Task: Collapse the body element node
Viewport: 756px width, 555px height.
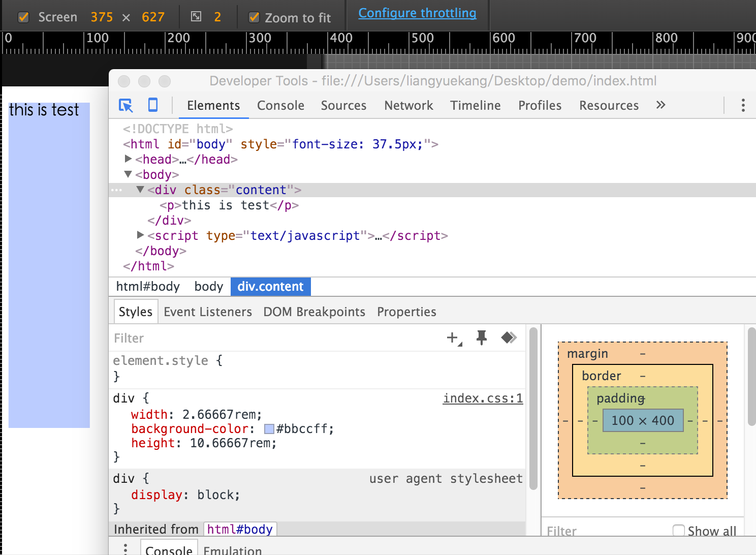Action: pos(129,174)
